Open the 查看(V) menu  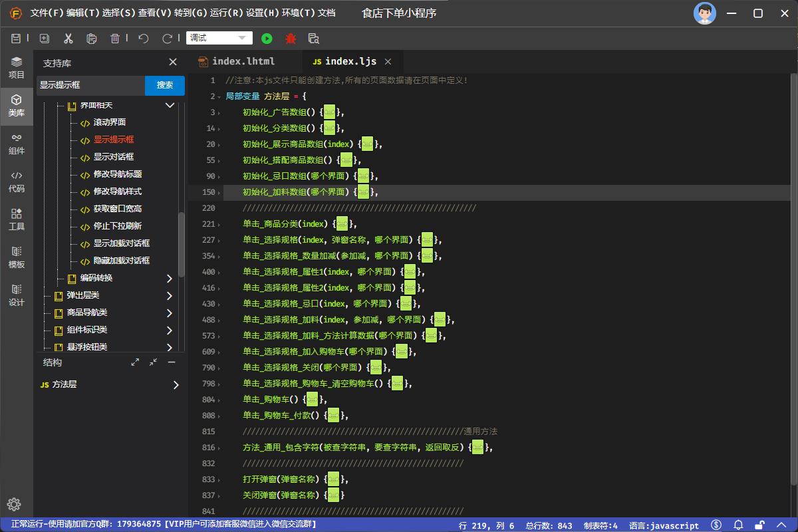tap(154, 13)
